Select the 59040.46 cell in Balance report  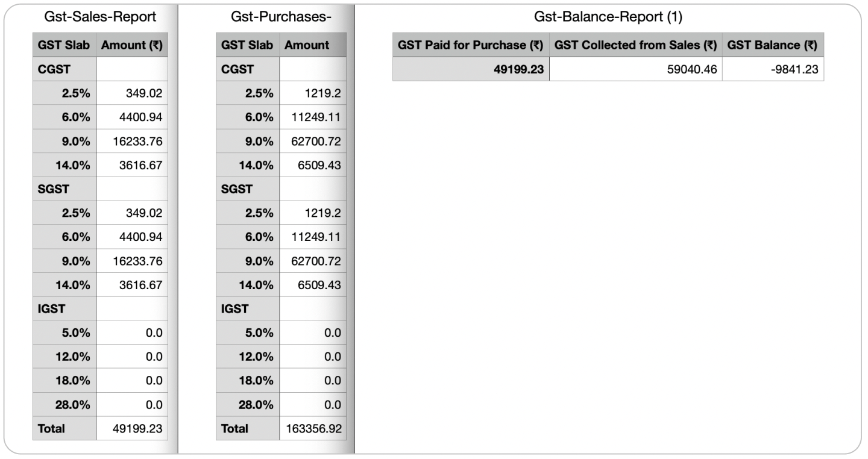coord(635,69)
